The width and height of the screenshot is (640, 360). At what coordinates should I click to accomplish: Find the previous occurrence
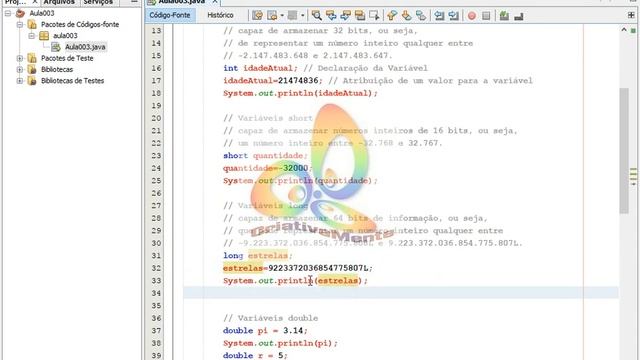[331, 16]
